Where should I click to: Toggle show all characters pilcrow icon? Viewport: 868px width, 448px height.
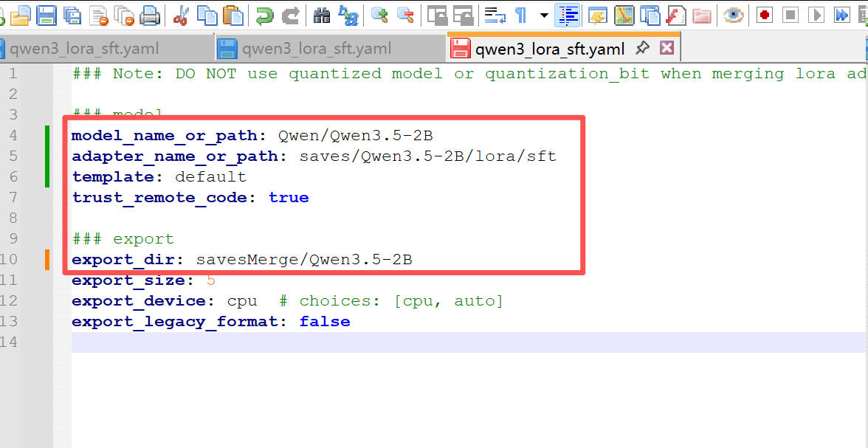521,15
